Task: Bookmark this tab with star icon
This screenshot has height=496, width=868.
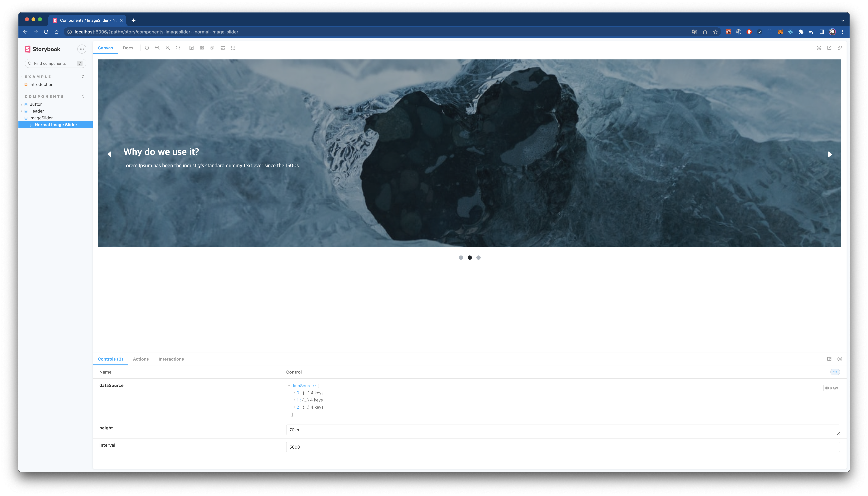Action: pos(715,32)
